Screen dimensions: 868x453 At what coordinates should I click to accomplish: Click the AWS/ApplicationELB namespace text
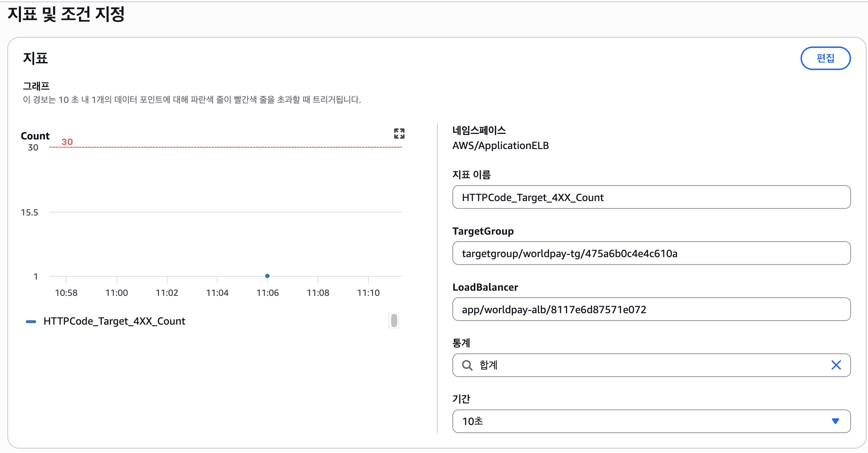pyautogui.click(x=500, y=146)
